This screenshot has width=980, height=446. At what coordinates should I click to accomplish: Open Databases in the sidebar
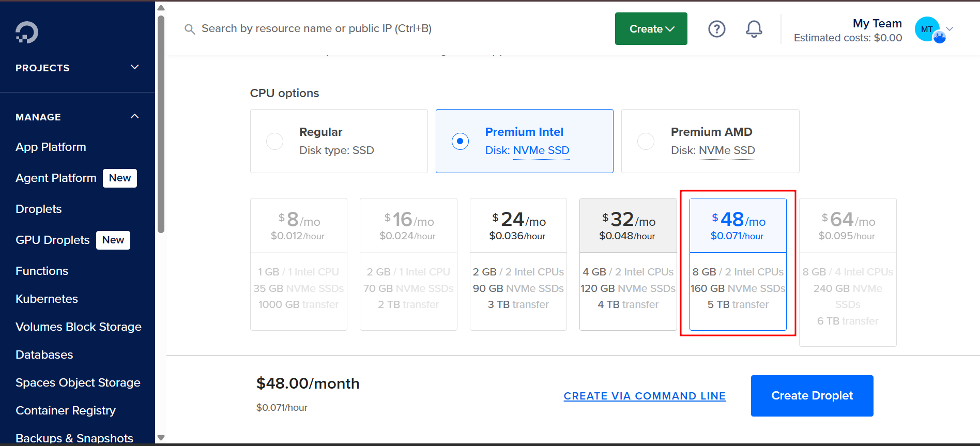[x=44, y=355]
